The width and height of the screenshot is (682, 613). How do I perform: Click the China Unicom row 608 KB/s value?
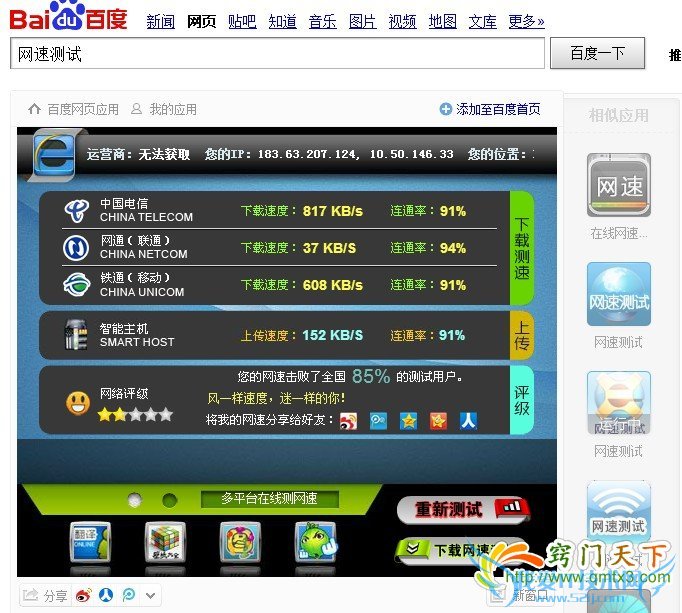click(333, 285)
